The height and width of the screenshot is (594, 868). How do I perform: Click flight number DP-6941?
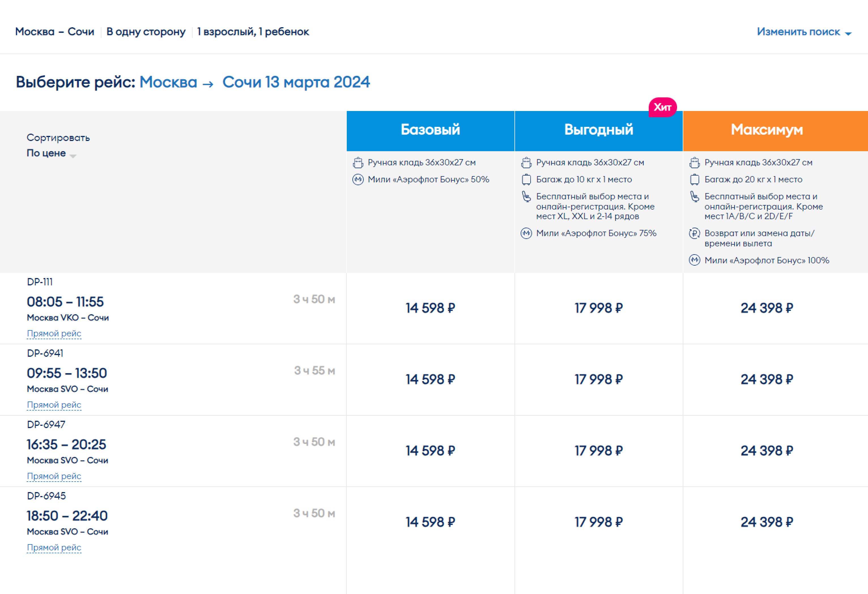coord(45,353)
